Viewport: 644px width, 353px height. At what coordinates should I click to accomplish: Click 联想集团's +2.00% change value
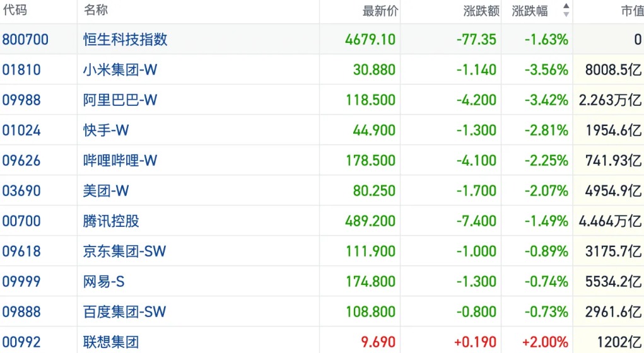(x=546, y=342)
